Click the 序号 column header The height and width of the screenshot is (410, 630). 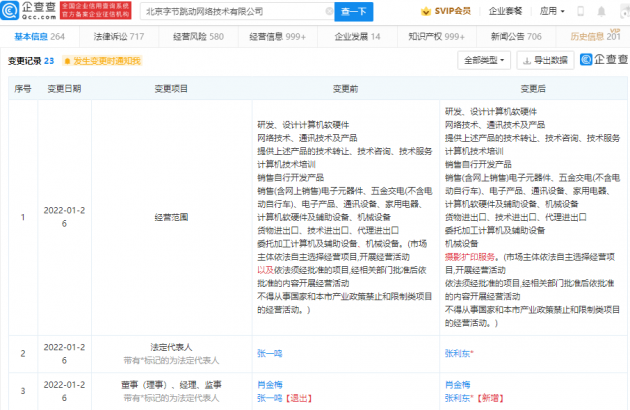(22, 88)
